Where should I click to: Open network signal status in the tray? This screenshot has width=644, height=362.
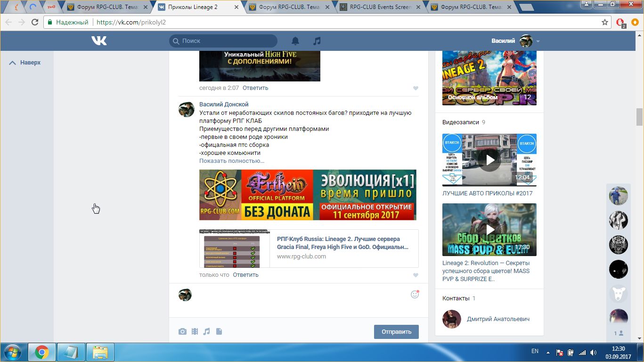point(582,352)
